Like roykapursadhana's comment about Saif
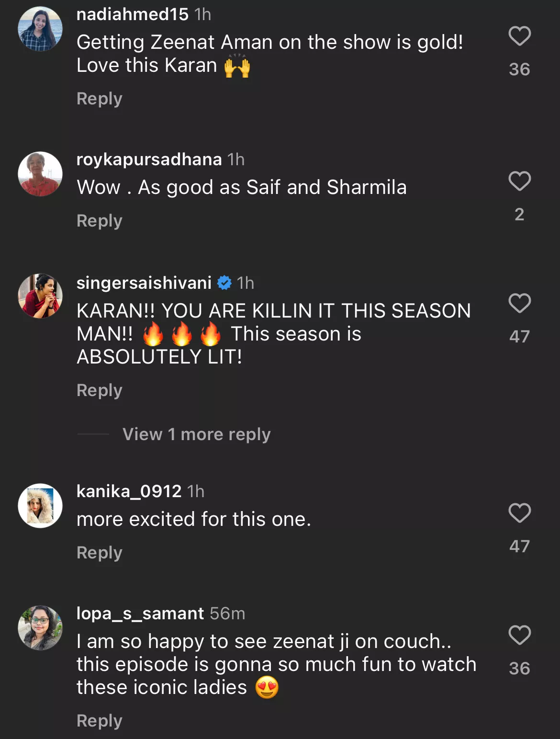 click(x=519, y=182)
